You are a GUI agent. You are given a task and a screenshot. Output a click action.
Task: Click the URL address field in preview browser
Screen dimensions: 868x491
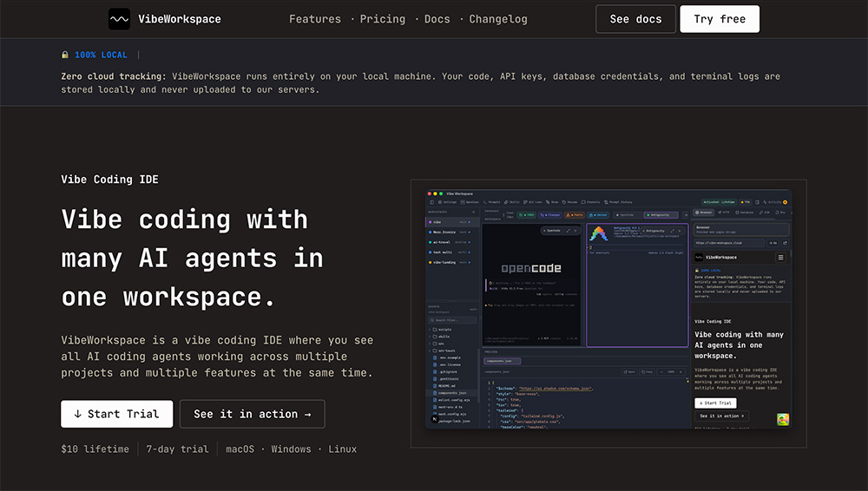coord(730,243)
